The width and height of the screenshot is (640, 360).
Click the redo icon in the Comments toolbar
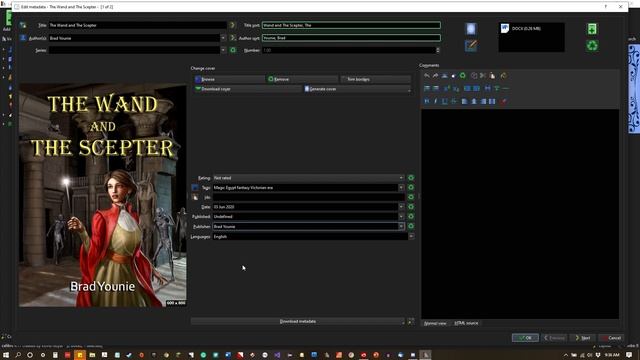pyautogui.click(x=436, y=76)
